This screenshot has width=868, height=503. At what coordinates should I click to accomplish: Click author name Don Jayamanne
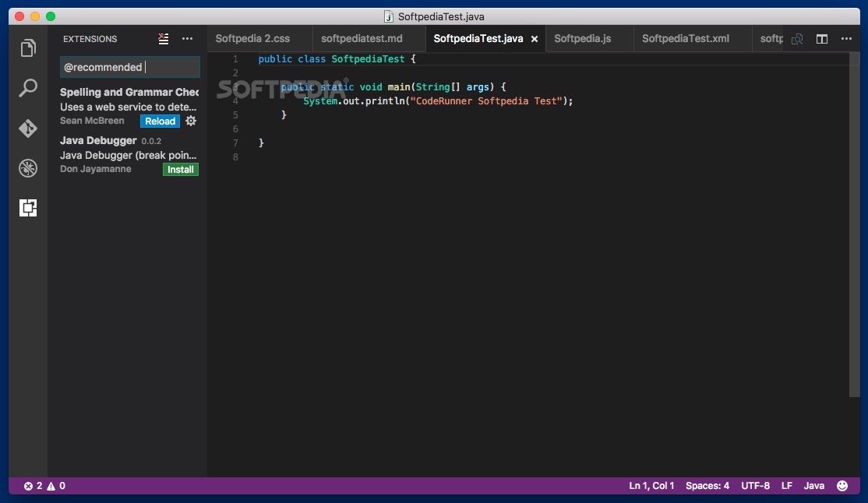tap(95, 169)
